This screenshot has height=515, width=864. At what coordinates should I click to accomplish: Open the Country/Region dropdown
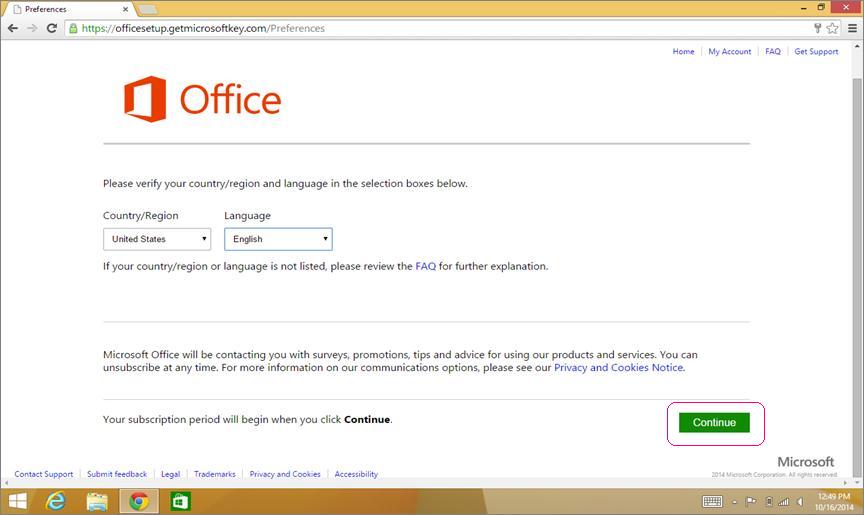coord(157,239)
